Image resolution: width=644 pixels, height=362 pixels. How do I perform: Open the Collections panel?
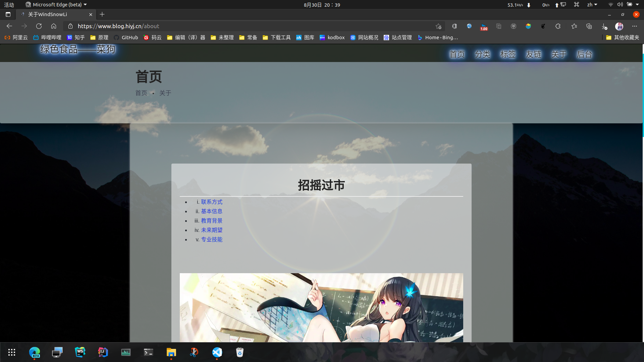point(589,26)
